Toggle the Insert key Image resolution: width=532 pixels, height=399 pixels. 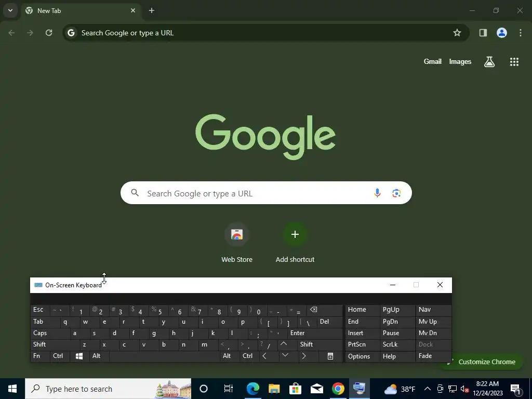[362, 333]
